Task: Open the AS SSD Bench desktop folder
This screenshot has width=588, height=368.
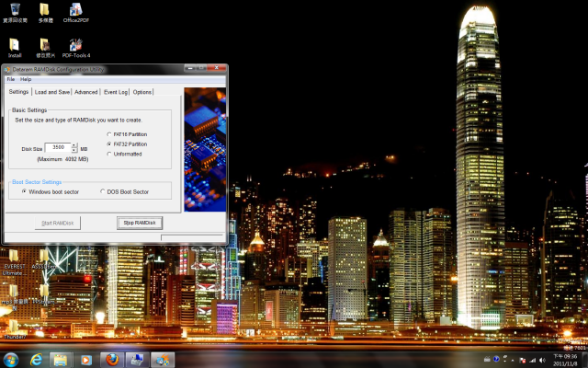Action: click(44, 259)
